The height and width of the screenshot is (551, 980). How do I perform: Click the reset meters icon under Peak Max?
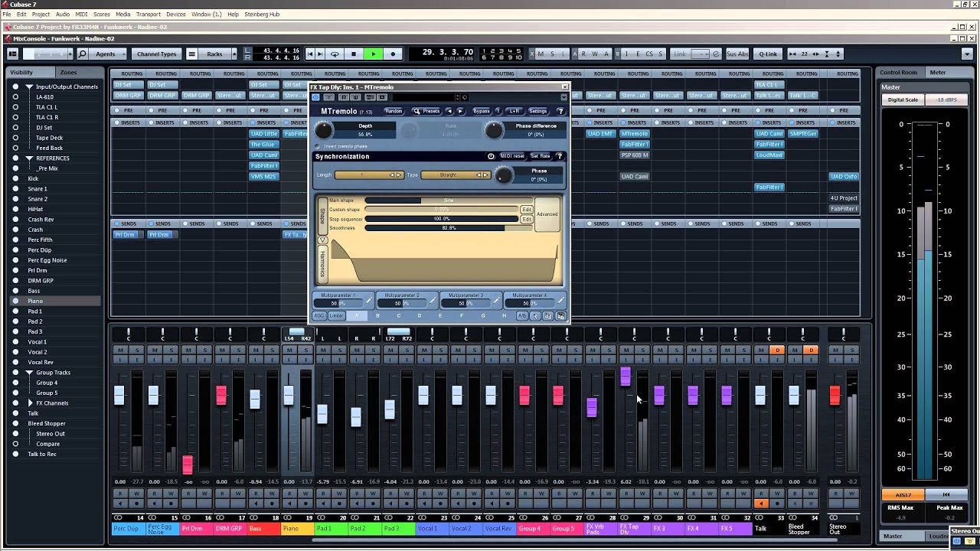(x=946, y=494)
